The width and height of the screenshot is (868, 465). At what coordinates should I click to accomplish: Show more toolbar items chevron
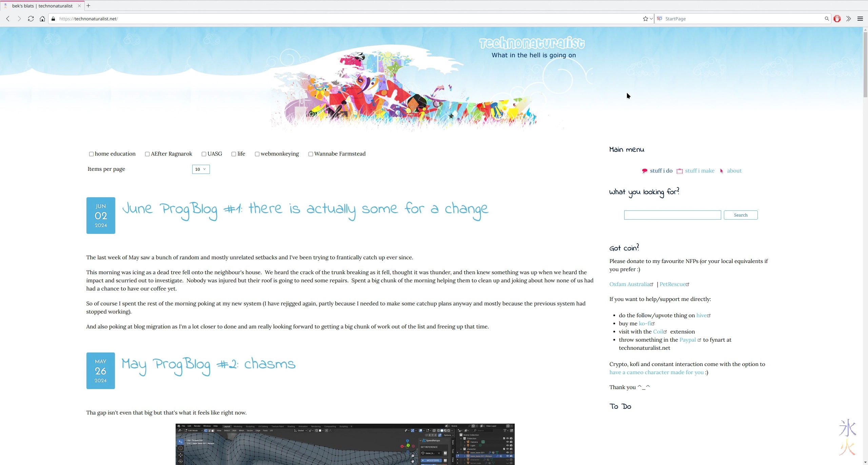coord(848,19)
